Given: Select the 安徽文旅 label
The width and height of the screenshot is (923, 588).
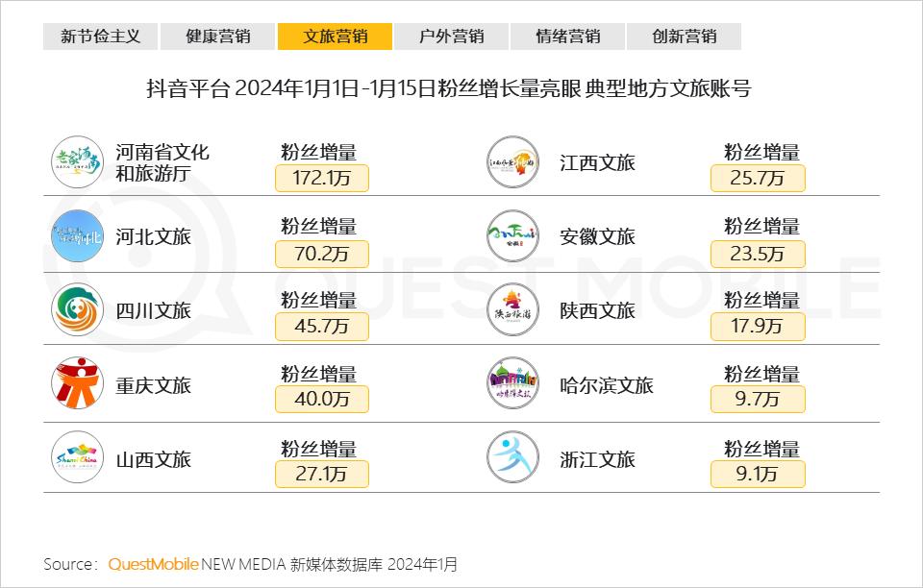Looking at the screenshot, I should pos(597,237).
